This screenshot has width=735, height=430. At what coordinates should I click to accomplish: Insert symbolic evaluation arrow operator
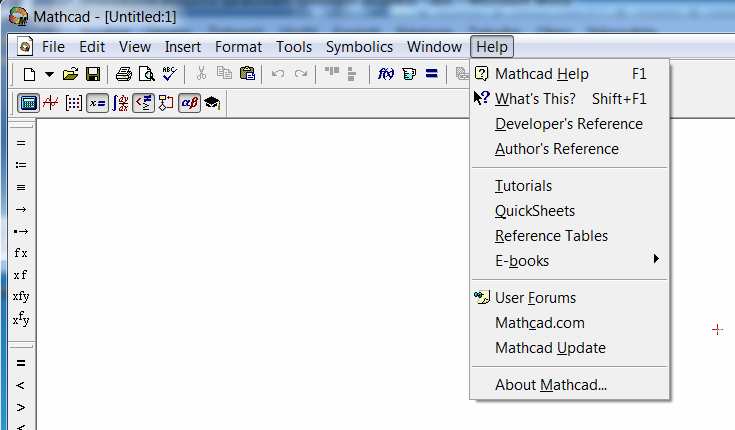coord(21,210)
